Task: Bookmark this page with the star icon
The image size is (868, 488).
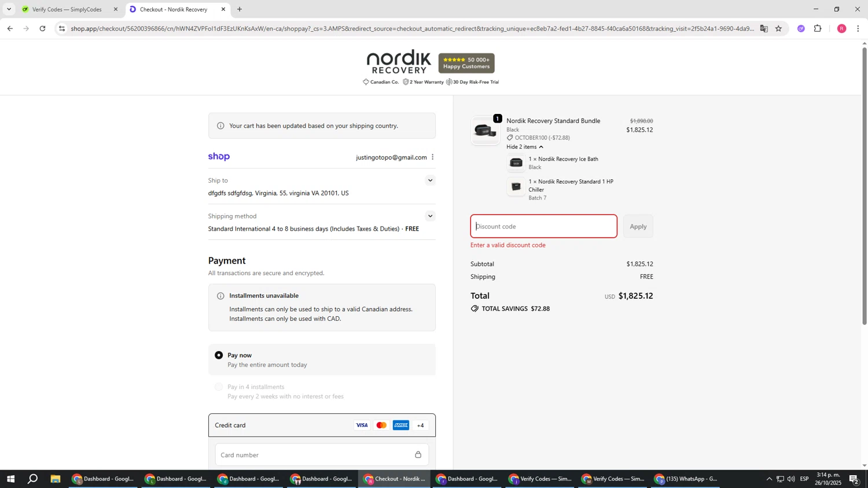Action: (x=778, y=28)
